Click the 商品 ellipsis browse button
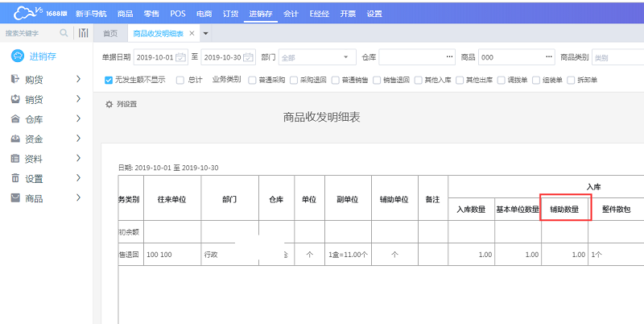Screen dimensions: 644x324 tap(549, 57)
